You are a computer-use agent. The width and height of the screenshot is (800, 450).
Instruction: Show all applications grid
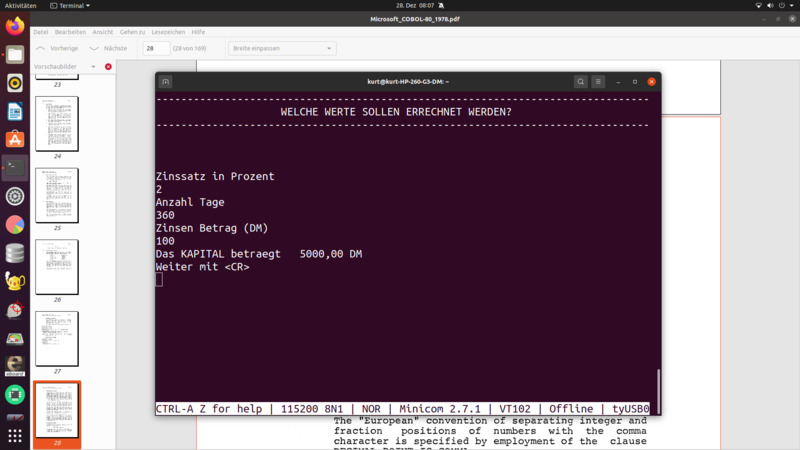pos(15,436)
